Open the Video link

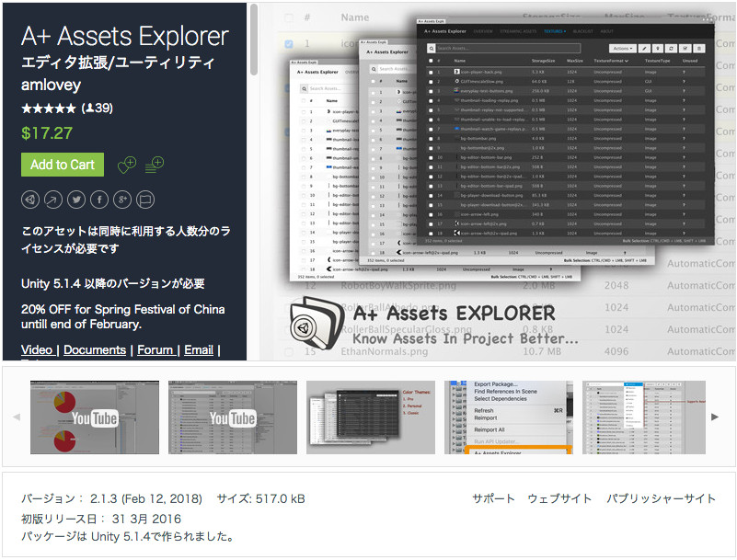(37, 350)
